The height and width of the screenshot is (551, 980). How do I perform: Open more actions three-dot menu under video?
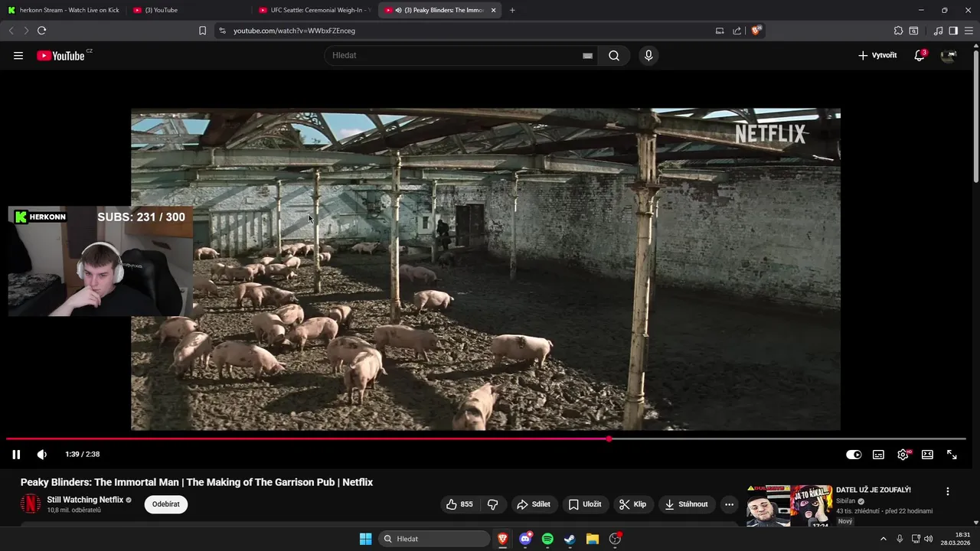(x=729, y=504)
